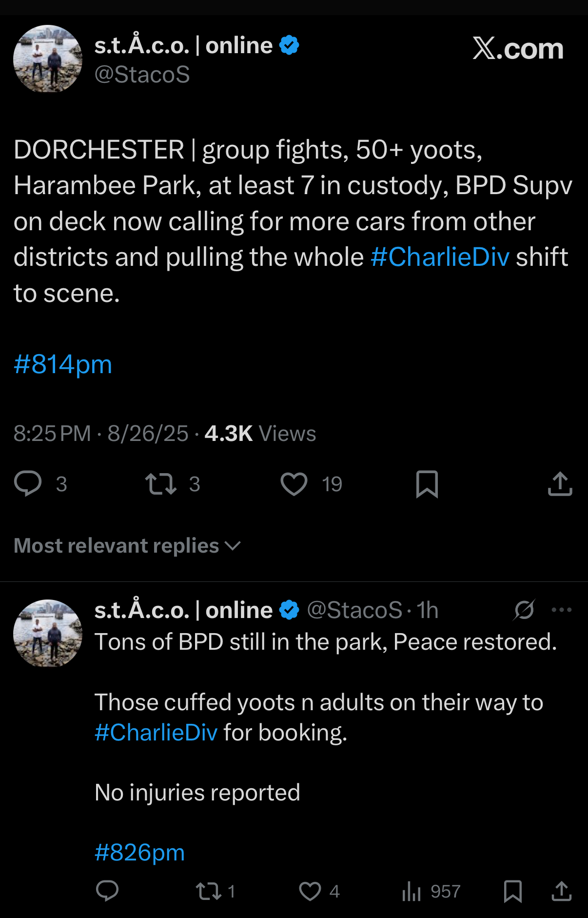Repost the main Dorchester post
Viewport: 588px width, 918px height.
(161, 483)
